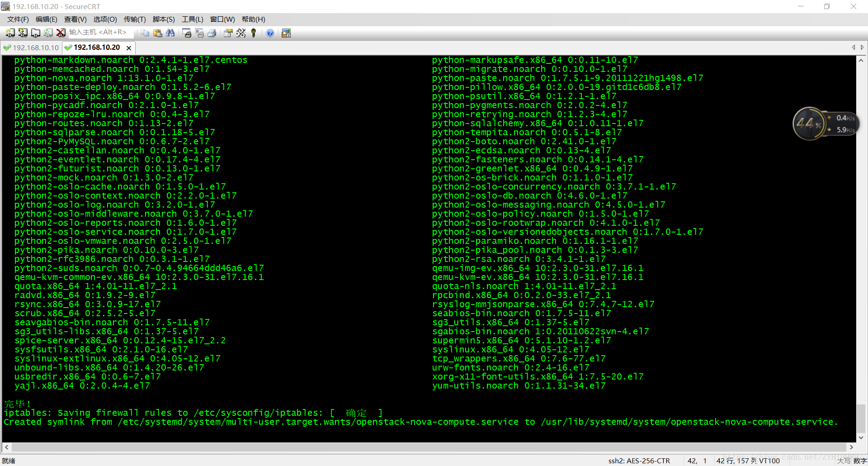Open Session Options icon
868x466 pixels.
pyautogui.click(x=228, y=33)
